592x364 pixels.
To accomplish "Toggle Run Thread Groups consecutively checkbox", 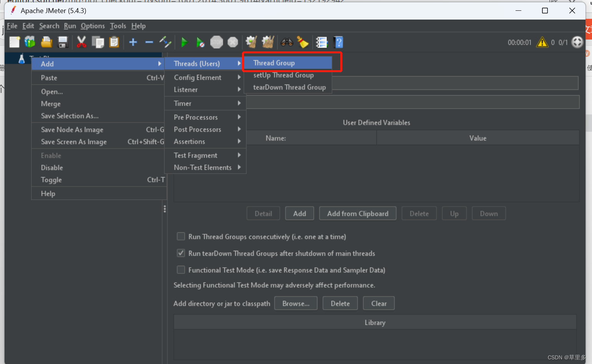I will (x=181, y=236).
